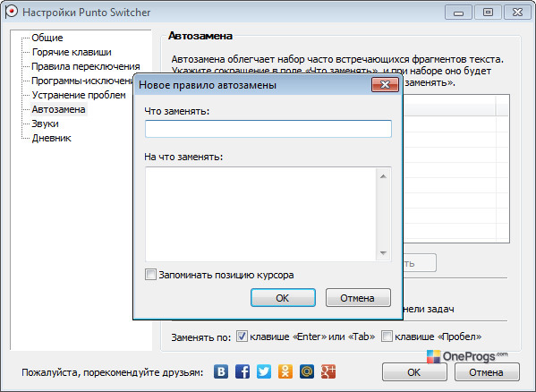
Task: Click scroll down arrow in replacement text area
Action: coord(383,253)
